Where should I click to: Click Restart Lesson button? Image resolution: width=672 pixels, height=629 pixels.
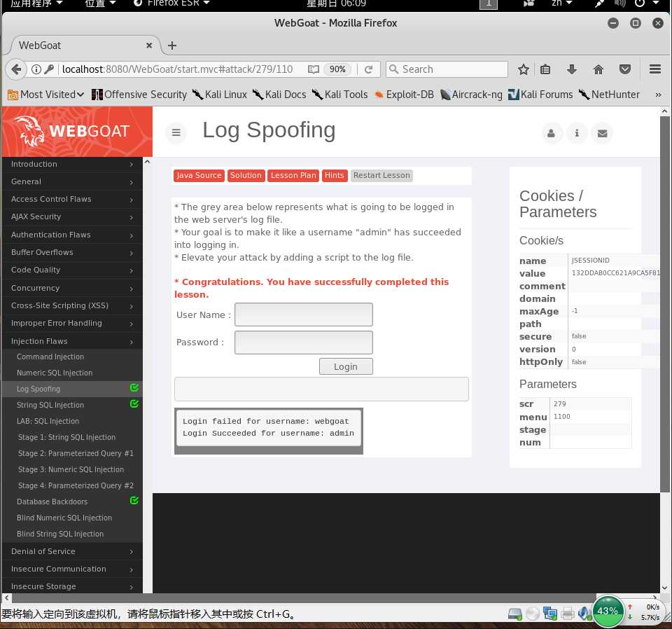point(381,175)
